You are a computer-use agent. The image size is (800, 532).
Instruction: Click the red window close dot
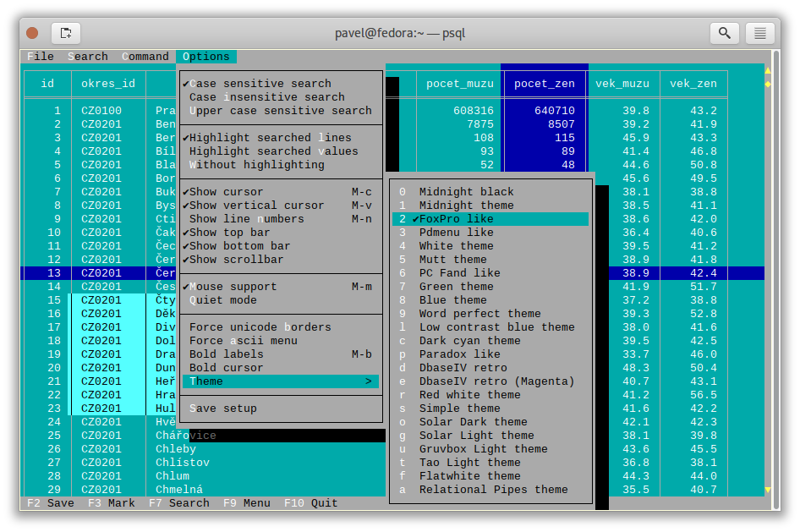[32, 33]
